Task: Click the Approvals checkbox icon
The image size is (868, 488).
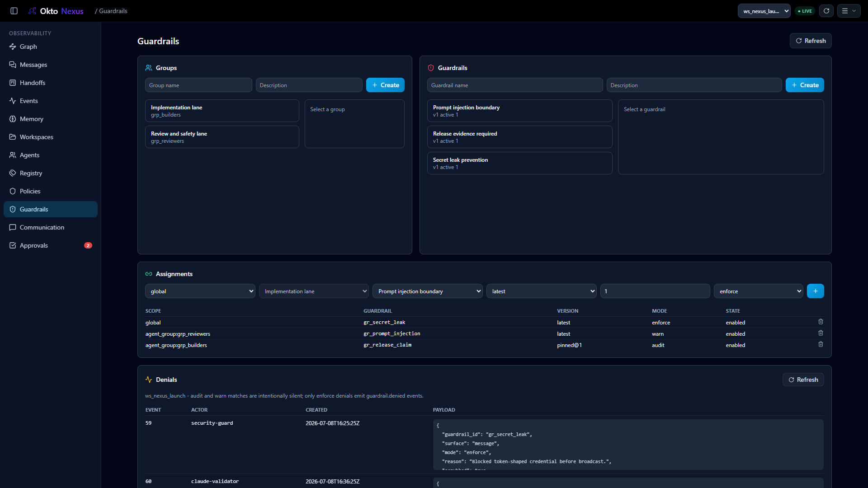Action: (x=13, y=245)
